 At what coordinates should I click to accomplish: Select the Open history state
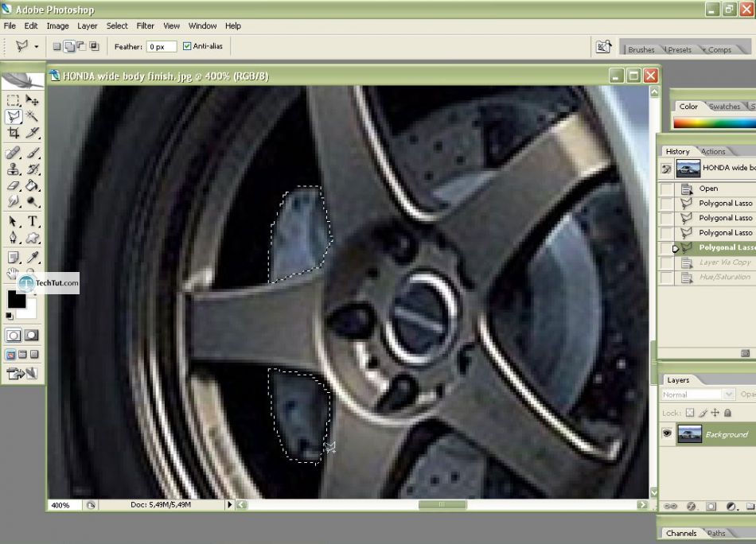point(707,188)
